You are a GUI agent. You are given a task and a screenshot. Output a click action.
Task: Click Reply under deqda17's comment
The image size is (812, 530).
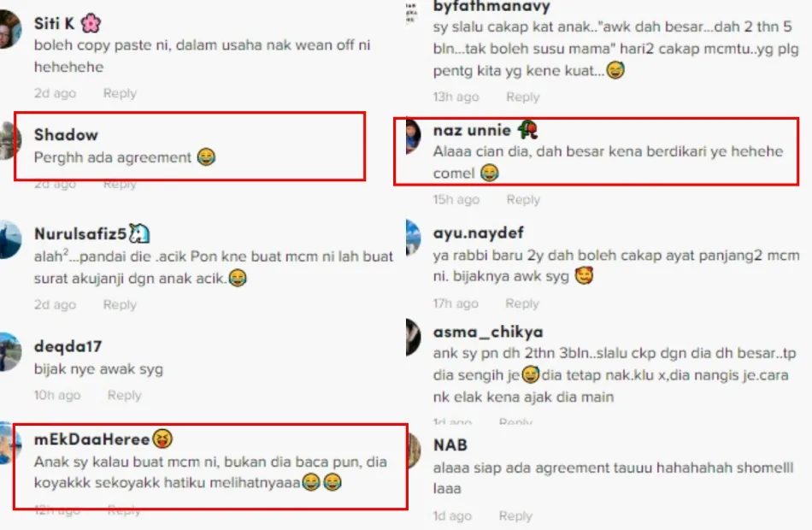pos(124,395)
